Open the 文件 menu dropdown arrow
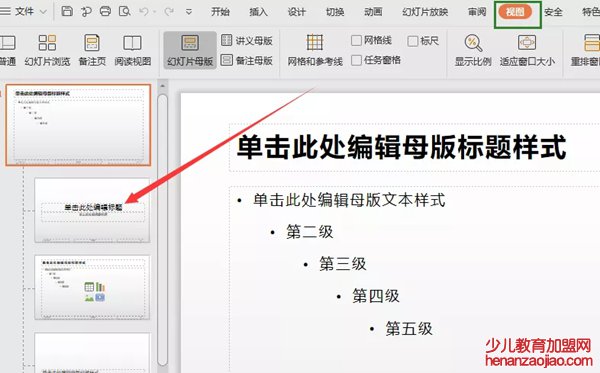The height and width of the screenshot is (373, 600). point(43,12)
